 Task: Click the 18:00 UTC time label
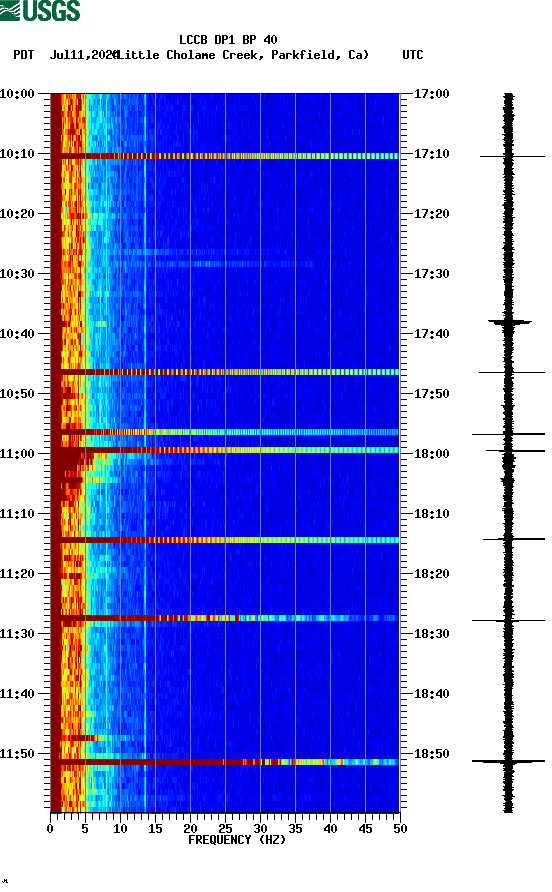tap(431, 454)
